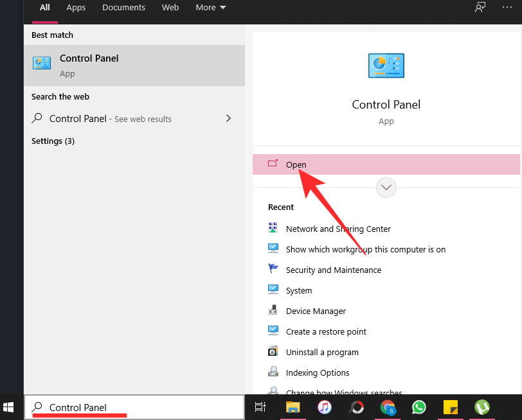
Task: Click Open to launch Control Panel
Action: [296, 164]
